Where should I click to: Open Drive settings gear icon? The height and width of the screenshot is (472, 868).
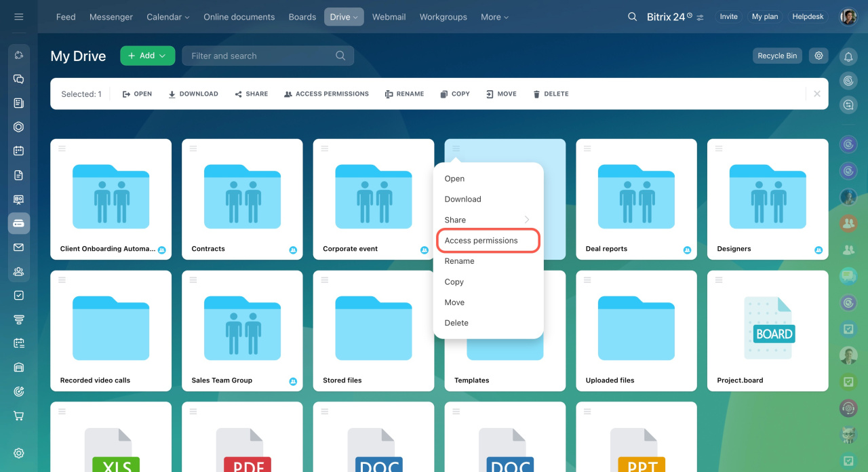[818, 56]
